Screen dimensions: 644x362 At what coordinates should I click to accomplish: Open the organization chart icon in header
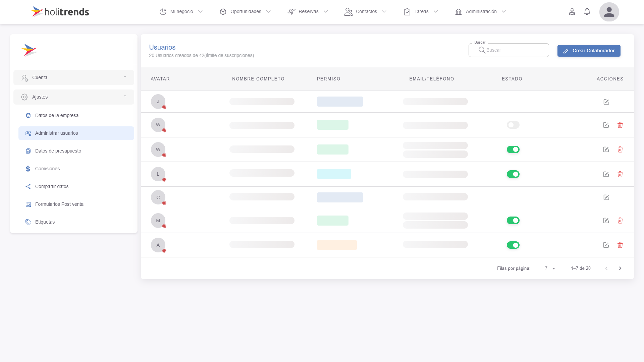click(572, 12)
